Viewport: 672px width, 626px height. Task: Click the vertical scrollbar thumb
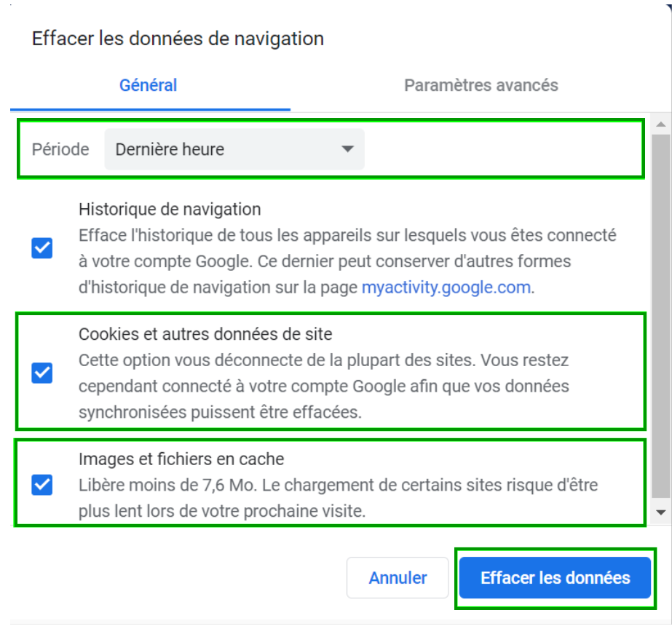661,316
